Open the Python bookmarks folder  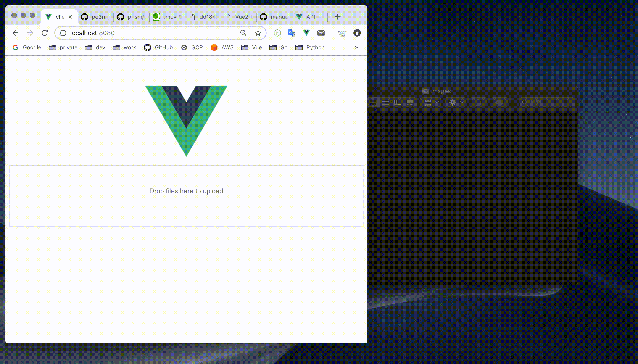[x=310, y=47]
